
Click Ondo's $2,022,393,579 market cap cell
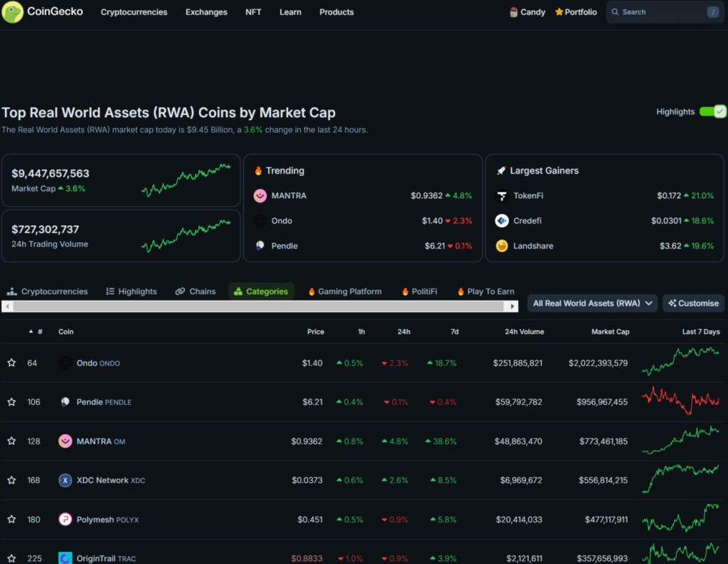tap(598, 363)
